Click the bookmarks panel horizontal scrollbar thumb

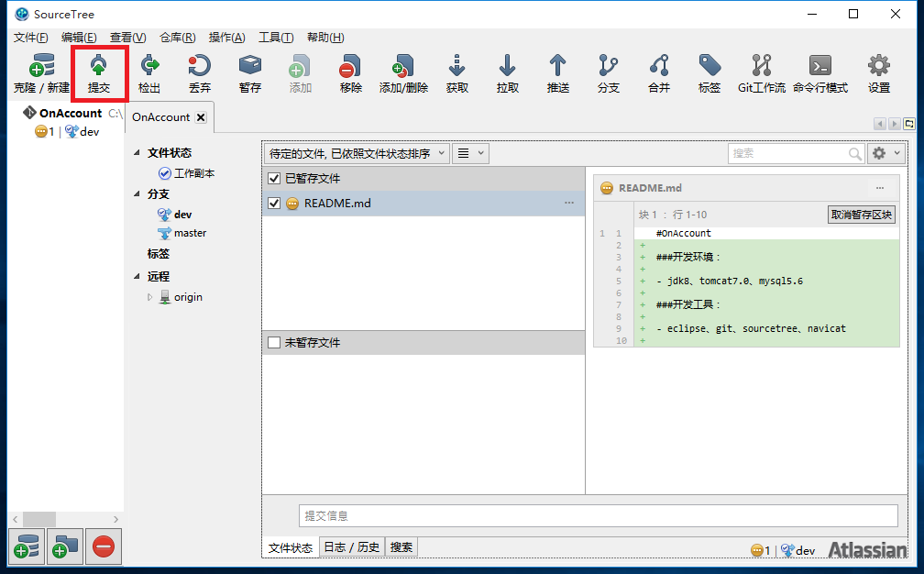[x=38, y=519]
